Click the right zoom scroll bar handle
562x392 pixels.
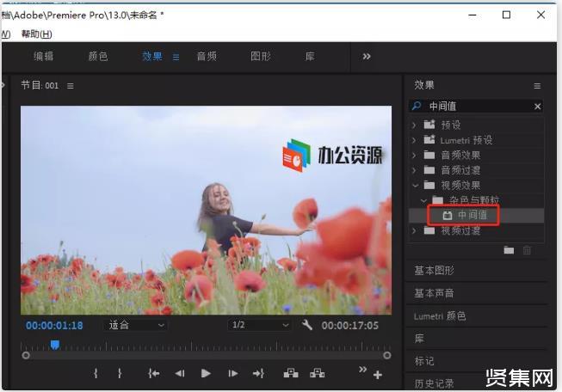(x=386, y=356)
